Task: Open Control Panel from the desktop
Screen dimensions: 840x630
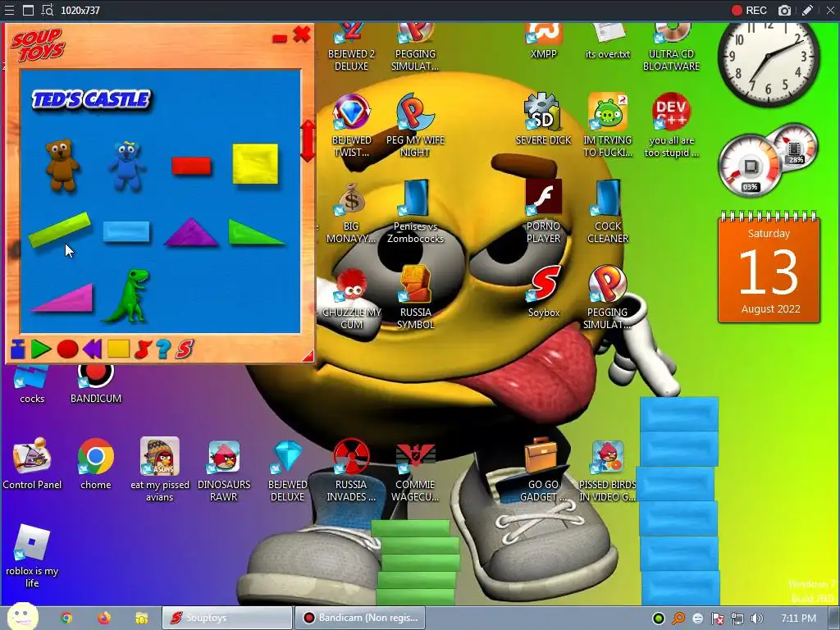Action: [32, 464]
